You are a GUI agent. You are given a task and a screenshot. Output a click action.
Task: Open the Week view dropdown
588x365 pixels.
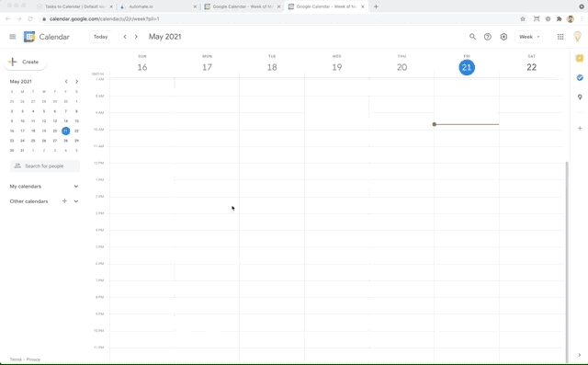(529, 37)
